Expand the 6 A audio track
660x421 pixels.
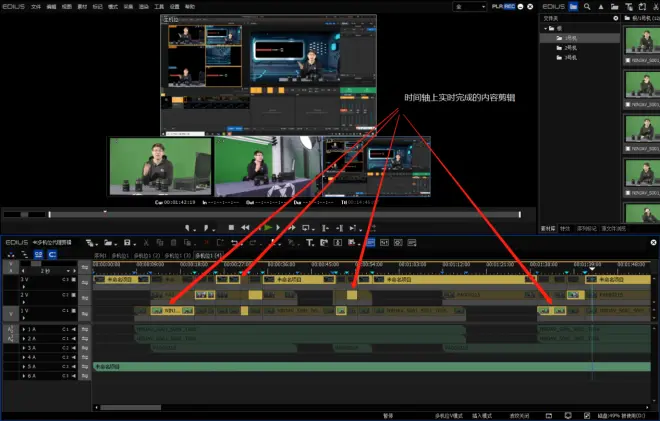click(24, 376)
